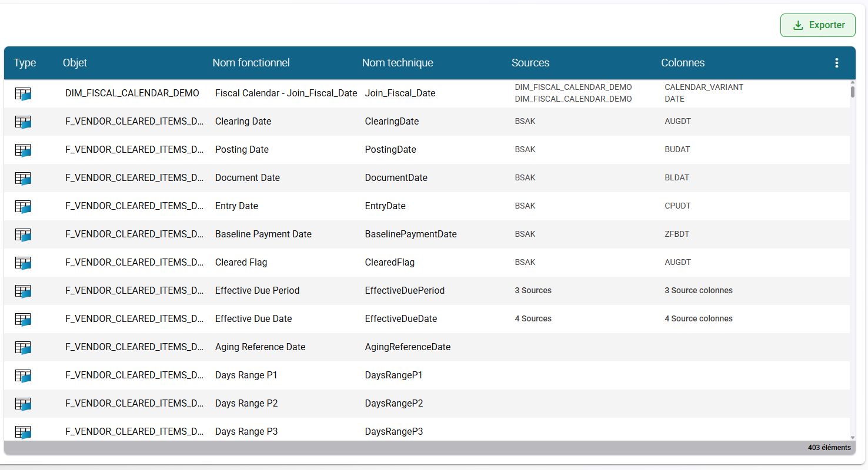Sort by Nom technique column header
Image resolution: width=868 pixels, height=470 pixels.
coord(398,63)
